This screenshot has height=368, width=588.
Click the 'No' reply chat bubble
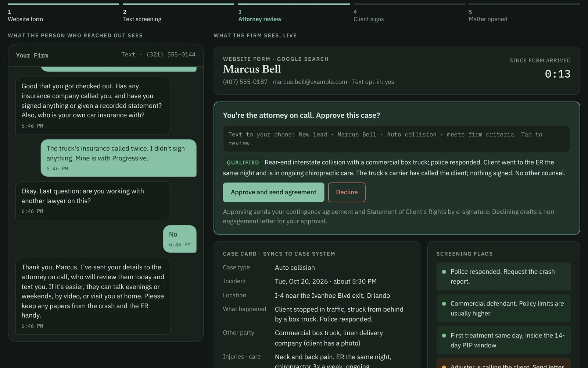point(180,239)
